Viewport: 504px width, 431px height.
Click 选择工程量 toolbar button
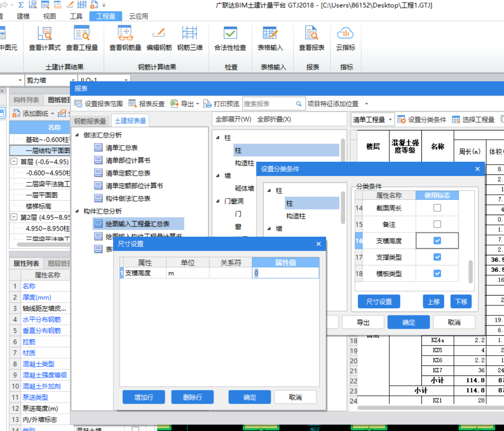pyautogui.click(x=473, y=119)
